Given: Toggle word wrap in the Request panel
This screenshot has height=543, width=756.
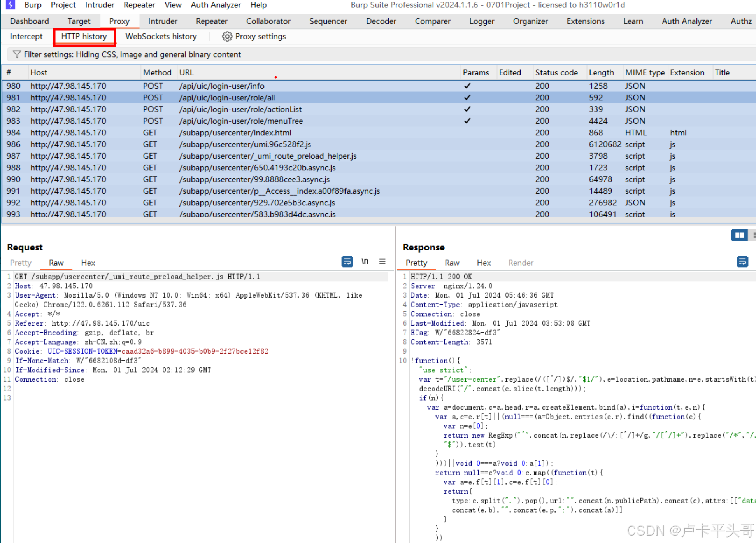Looking at the screenshot, I should click(x=347, y=261).
